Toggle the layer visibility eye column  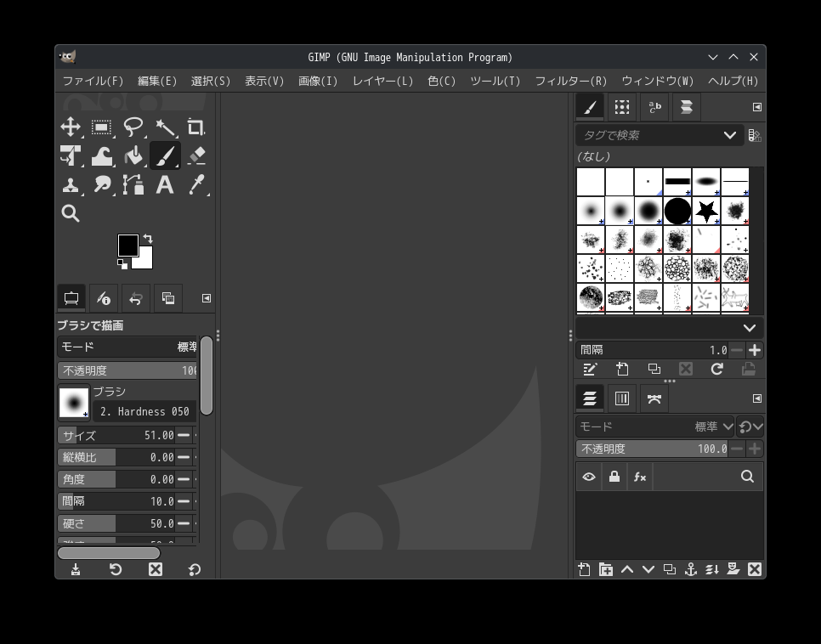(589, 477)
